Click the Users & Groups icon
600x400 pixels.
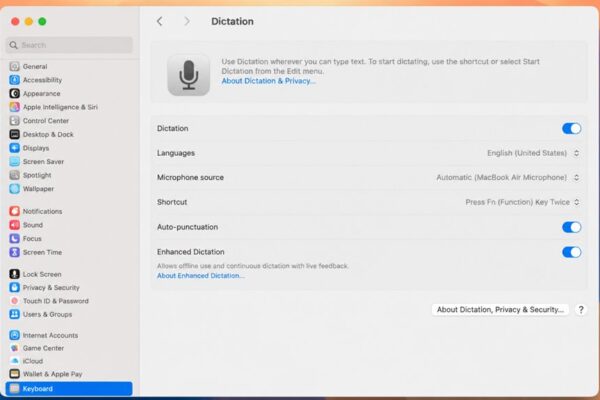[x=15, y=314]
